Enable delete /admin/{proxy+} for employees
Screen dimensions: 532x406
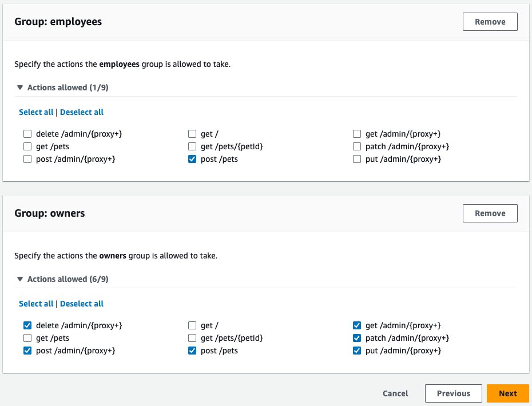27,133
